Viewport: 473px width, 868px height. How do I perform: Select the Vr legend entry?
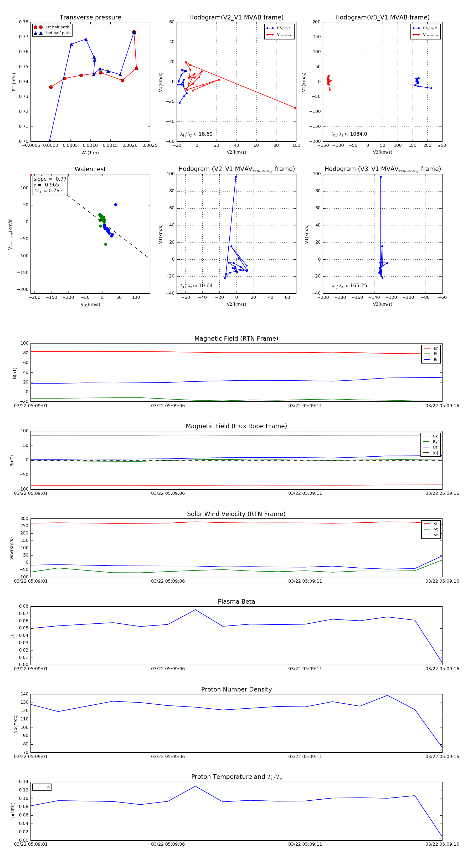coord(431,524)
